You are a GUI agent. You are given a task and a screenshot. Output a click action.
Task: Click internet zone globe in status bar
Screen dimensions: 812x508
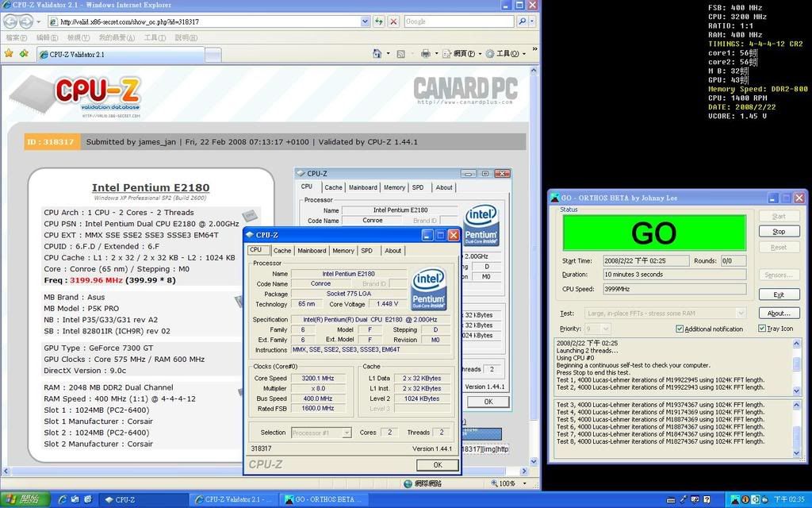click(x=408, y=483)
